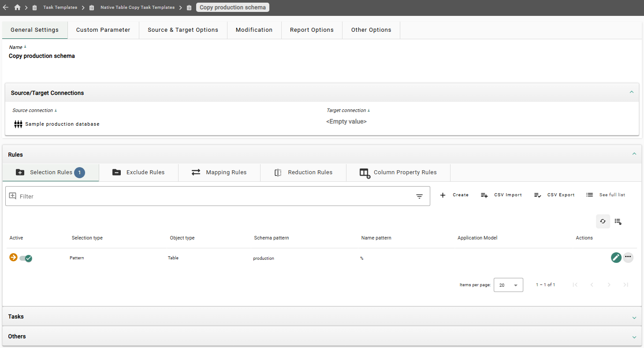
Task: Open the Mapping Rules tab
Action: click(219, 172)
